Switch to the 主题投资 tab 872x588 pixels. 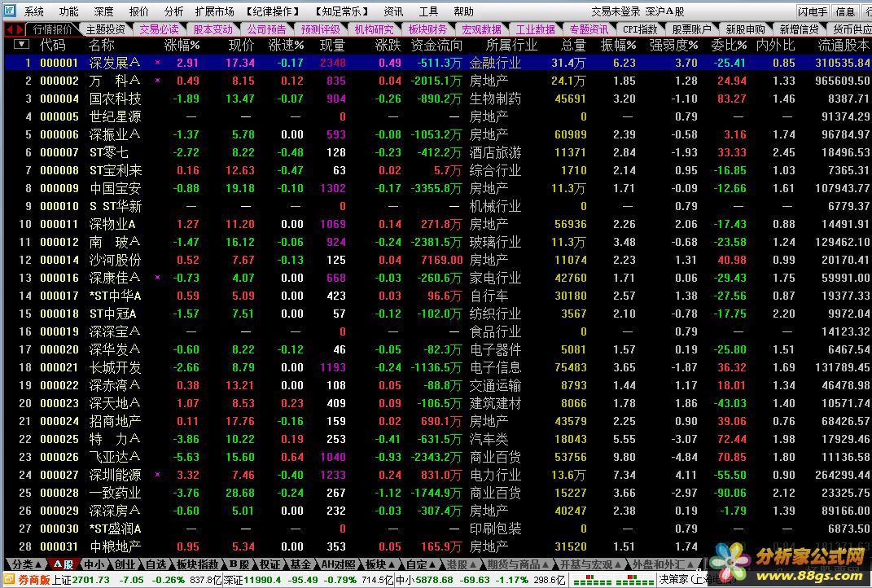click(106, 29)
